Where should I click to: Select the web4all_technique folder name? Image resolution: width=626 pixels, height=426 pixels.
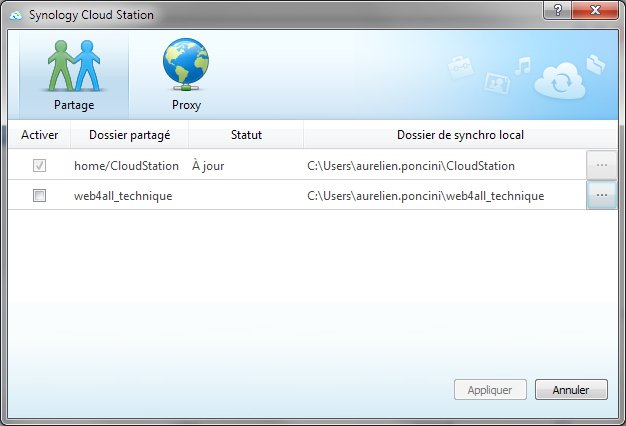pyautogui.click(x=123, y=196)
